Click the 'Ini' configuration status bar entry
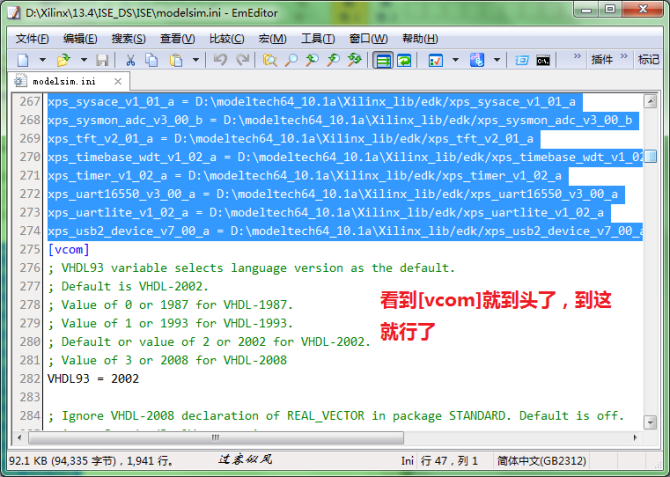Viewport: 670px width, 477px height. pyautogui.click(x=407, y=461)
